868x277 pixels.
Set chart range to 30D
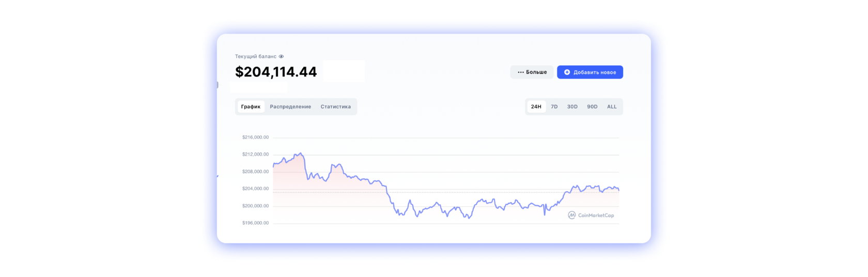pos(572,106)
